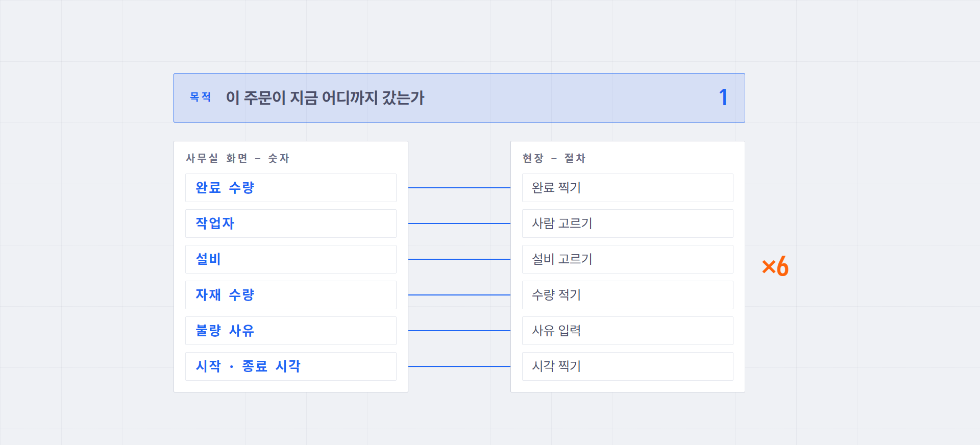Click the '현장 – 절차' panel title
The width and height of the screenshot is (980, 445).
(x=554, y=158)
